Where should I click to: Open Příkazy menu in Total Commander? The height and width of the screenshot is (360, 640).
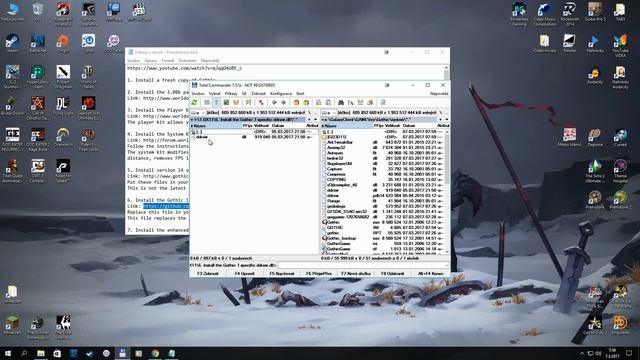[x=231, y=93]
